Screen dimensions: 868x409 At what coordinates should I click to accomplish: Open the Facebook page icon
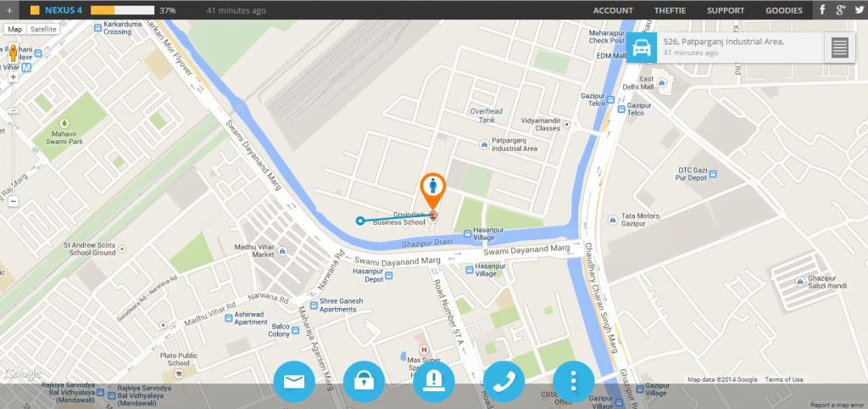(x=822, y=9)
